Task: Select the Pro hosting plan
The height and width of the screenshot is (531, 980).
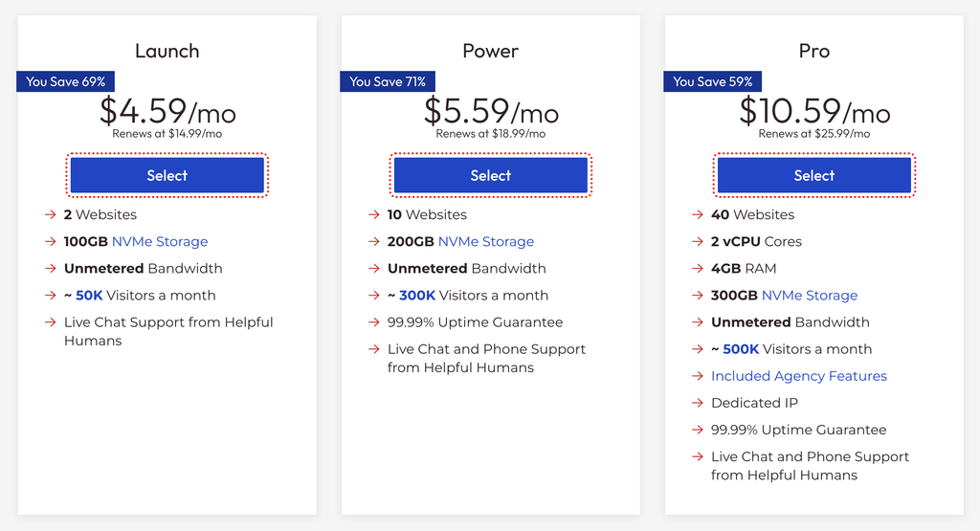Action: pyautogui.click(x=813, y=175)
